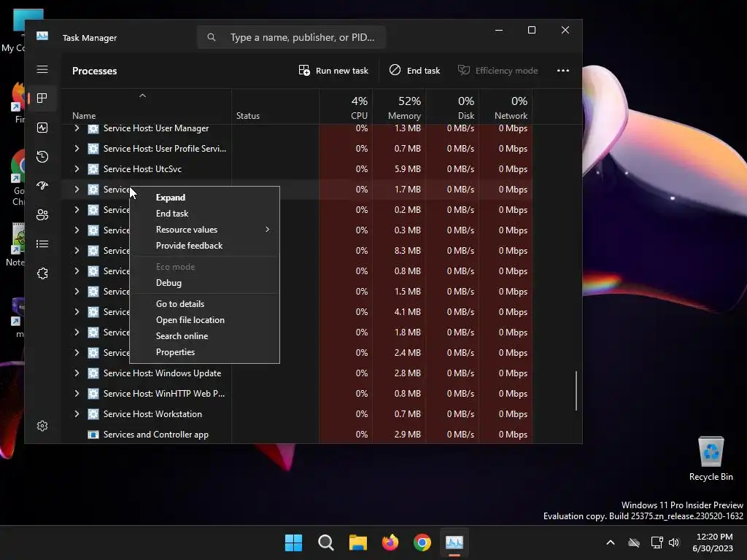
Task: Click the Efficiency mode button
Action: [498, 71]
